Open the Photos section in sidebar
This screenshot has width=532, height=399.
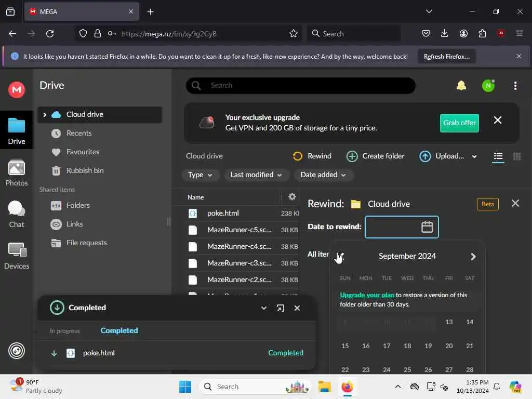(x=16, y=173)
